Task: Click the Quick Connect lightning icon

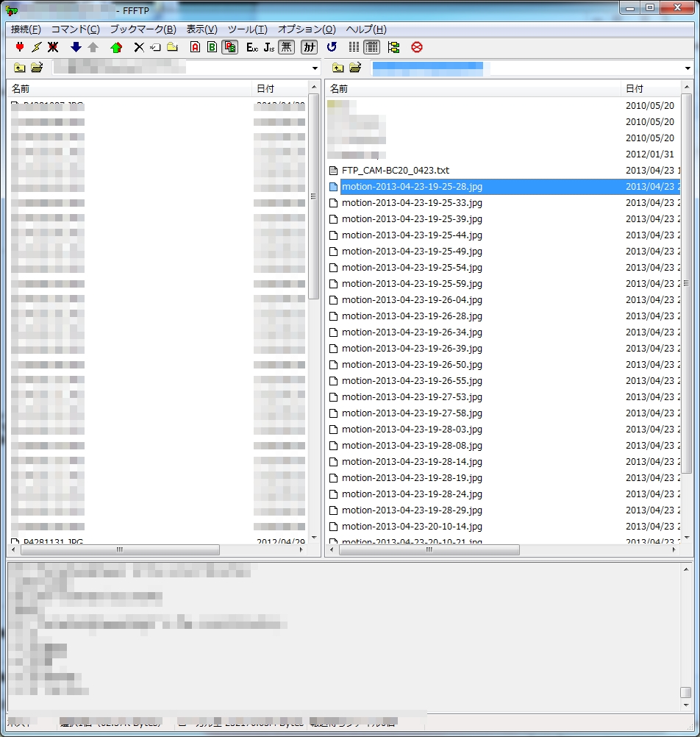Action: [36, 47]
